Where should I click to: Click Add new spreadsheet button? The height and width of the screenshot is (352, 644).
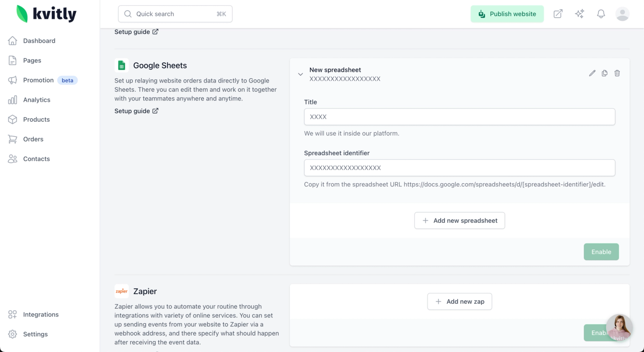[x=459, y=221]
